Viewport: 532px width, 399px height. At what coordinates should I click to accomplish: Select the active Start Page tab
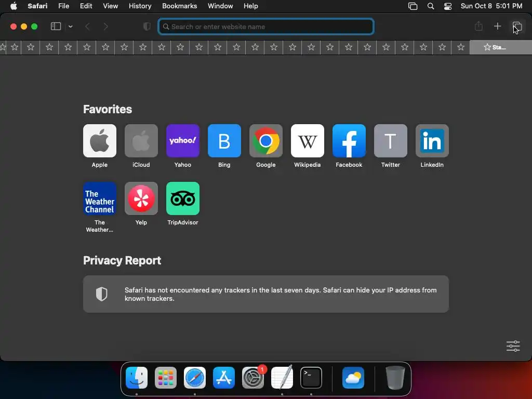500,47
